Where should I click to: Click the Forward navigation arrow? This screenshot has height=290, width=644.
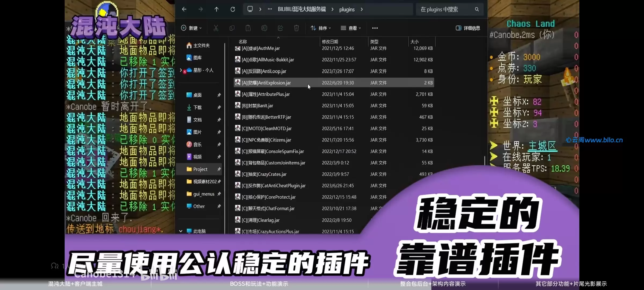tap(200, 9)
